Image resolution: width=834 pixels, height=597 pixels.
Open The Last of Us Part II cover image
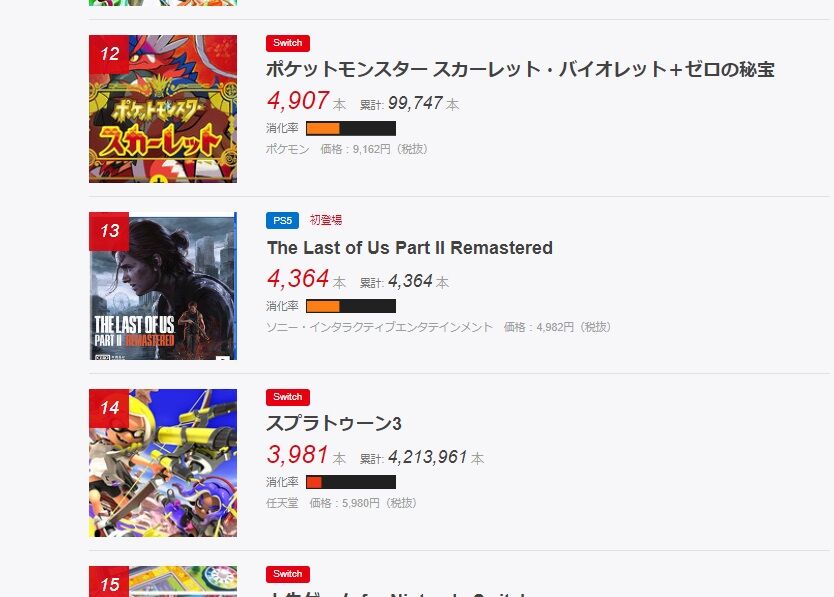163,286
